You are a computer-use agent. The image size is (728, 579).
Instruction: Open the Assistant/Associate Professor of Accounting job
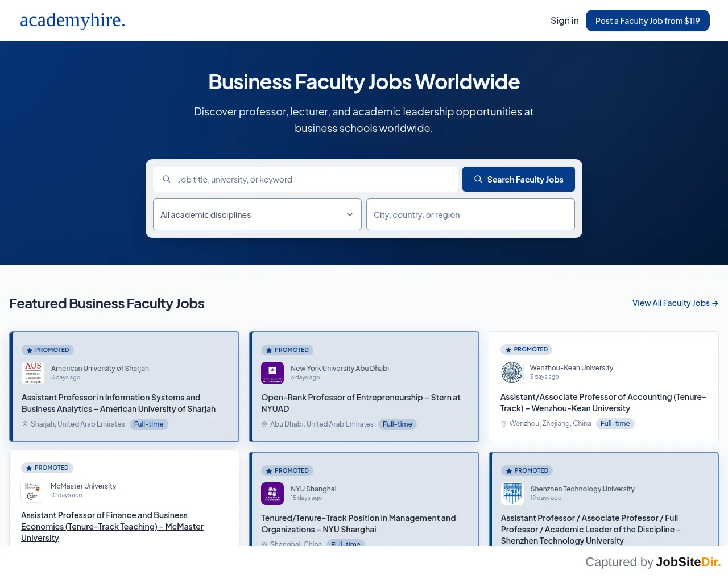603,403
